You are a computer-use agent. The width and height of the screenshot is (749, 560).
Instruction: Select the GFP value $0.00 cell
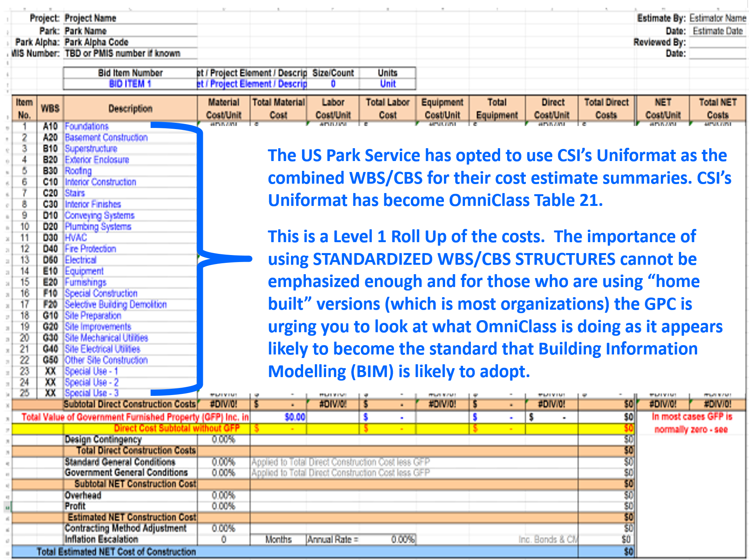[295, 417]
